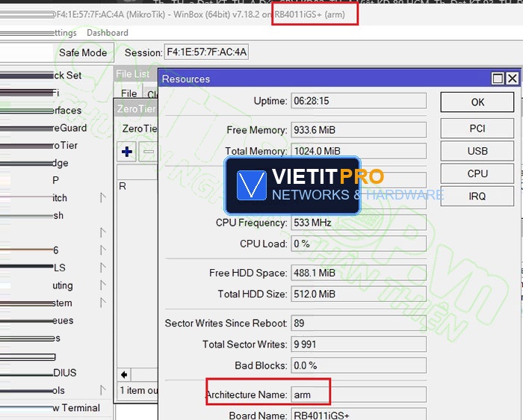The image size is (523, 420).
Task: Expand the Routing submenu arrow
Action: (103, 285)
